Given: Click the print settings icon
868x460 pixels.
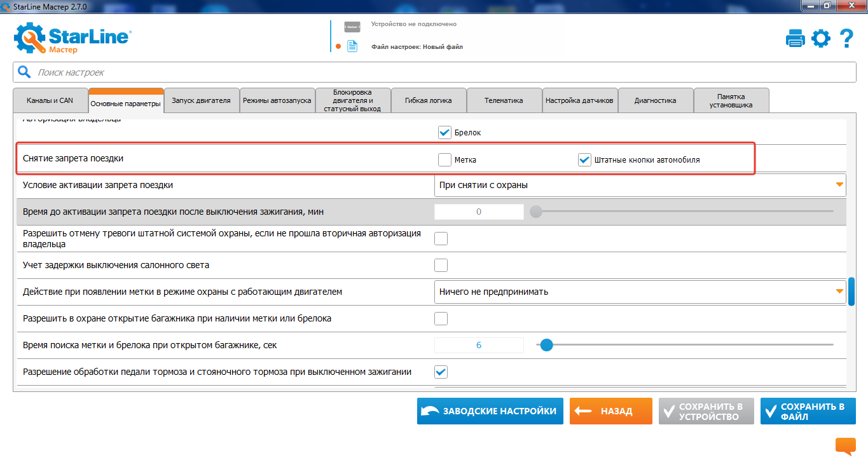Looking at the screenshot, I should click(796, 39).
